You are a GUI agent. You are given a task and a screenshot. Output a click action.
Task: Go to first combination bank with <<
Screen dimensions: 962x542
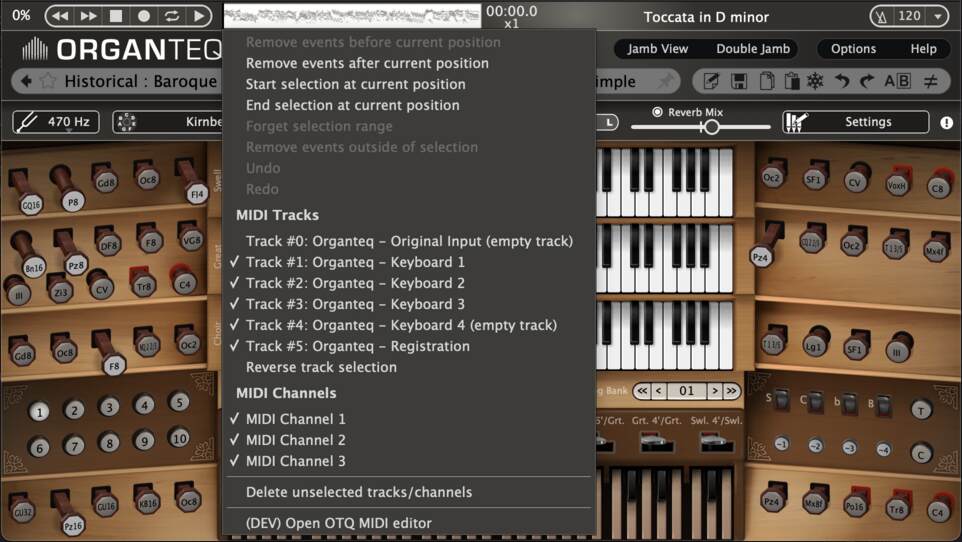[642, 390]
